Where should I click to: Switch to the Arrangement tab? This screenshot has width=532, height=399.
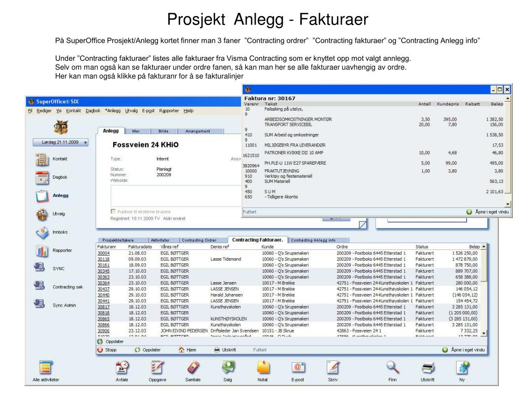coord(198,131)
